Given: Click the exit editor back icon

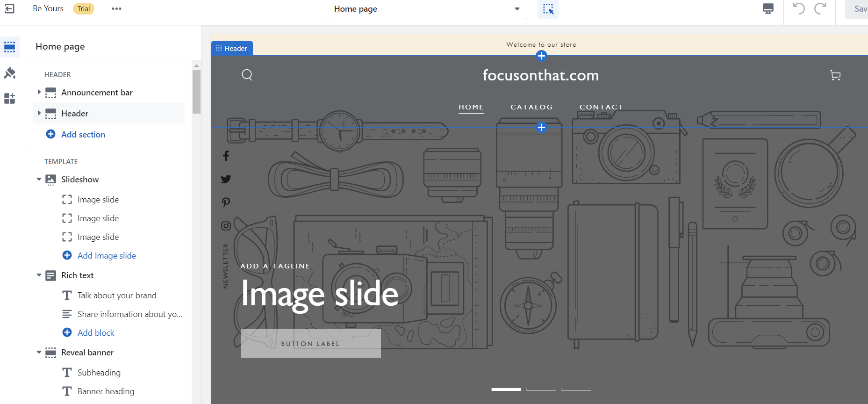Looking at the screenshot, I should [x=9, y=8].
